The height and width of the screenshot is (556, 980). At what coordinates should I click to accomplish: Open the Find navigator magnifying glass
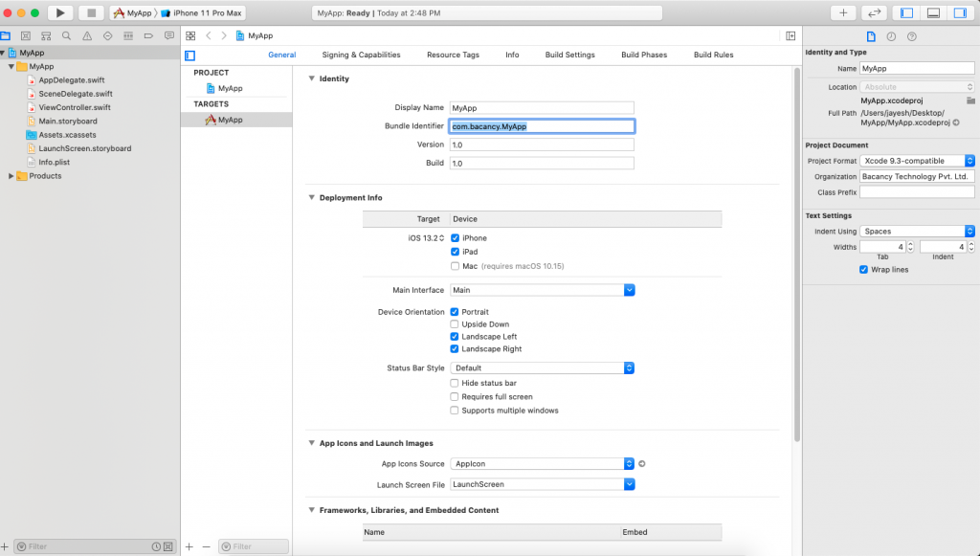click(x=66, y=35)
